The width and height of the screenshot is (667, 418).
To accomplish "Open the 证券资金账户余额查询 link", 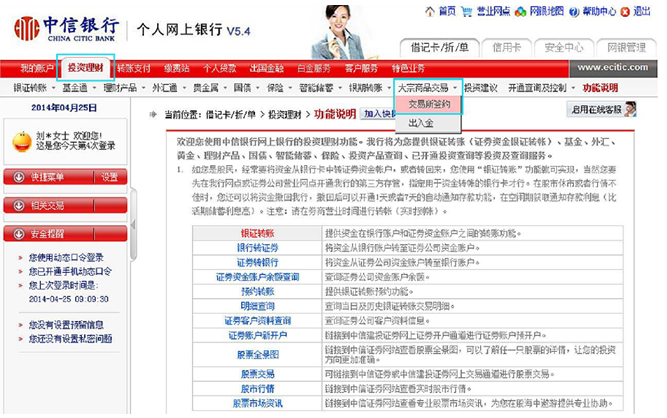I will pyautogui.click(x=257, y=277).
